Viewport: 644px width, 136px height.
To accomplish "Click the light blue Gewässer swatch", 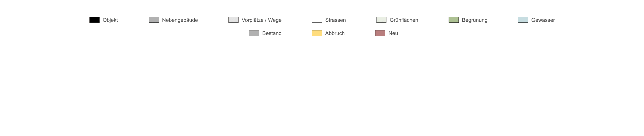I will point(523,20).
